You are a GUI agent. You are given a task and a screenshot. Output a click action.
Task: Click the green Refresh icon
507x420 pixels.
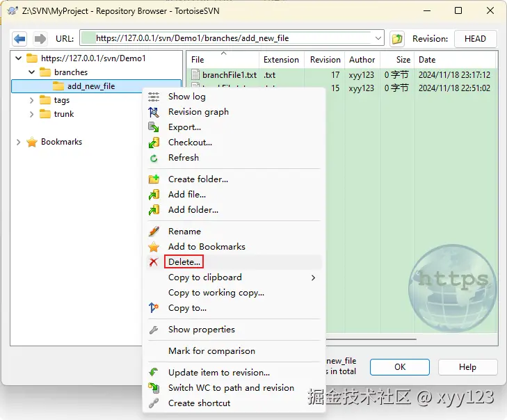(154, 158)
